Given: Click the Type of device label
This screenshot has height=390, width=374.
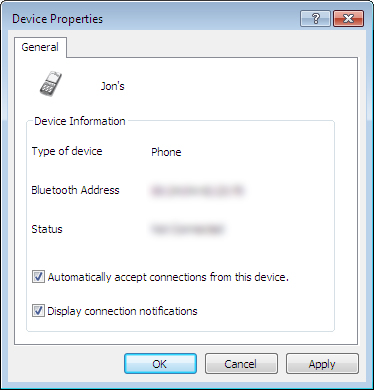Looking at the screenshot, I should point(67,152).
